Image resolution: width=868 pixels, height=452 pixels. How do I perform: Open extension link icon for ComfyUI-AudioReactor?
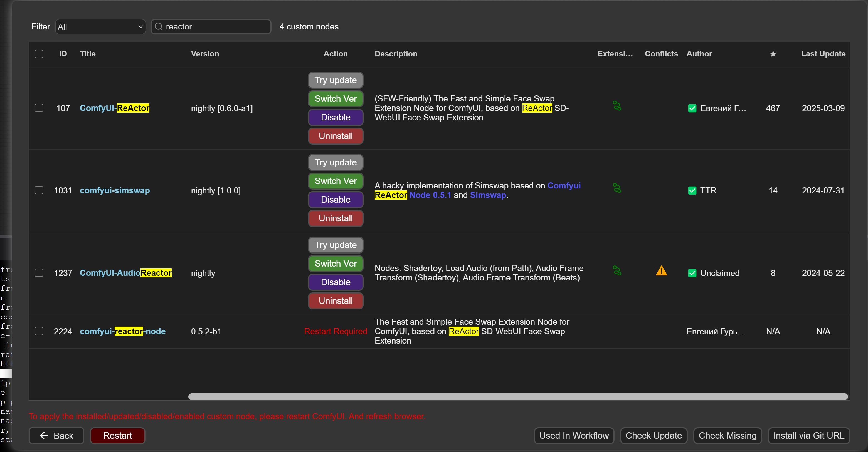click(x=617, y=270)
